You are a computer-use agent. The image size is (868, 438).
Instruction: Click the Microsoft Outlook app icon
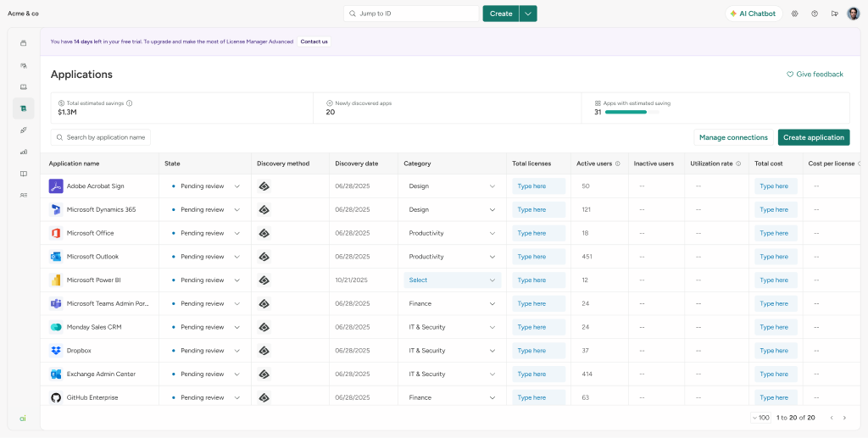pyautogui.click(x=56, y=257)
